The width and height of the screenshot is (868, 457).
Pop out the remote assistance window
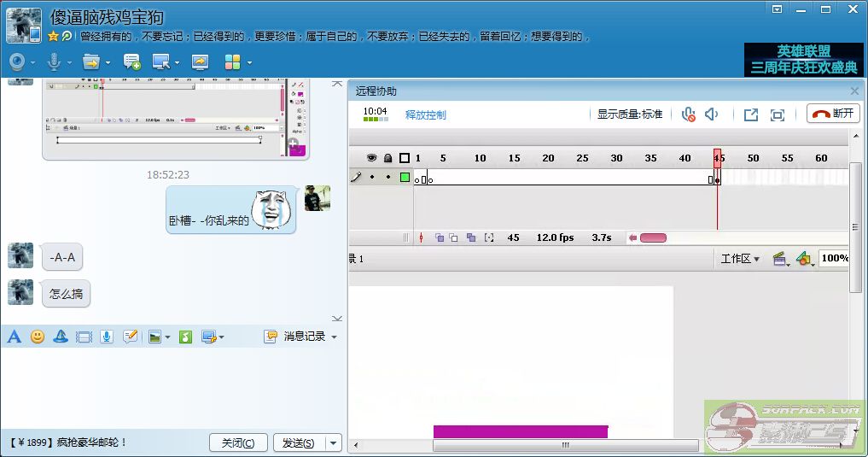750,114
